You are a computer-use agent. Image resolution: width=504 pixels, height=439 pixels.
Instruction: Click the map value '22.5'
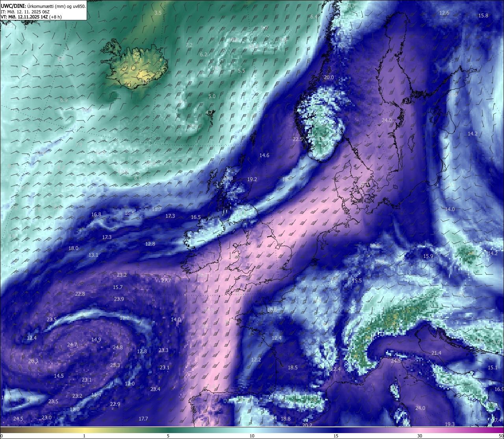pyautogui.click(x=298, y=139)
